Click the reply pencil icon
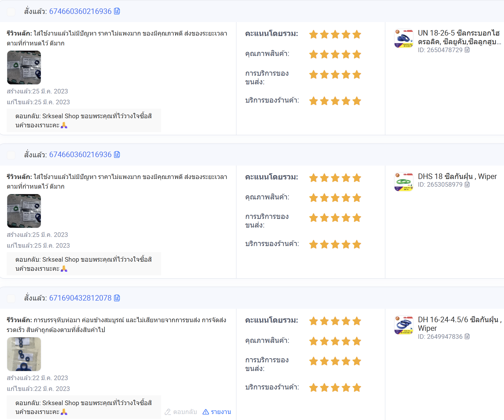Screen dimensions: 504x420 168,412
